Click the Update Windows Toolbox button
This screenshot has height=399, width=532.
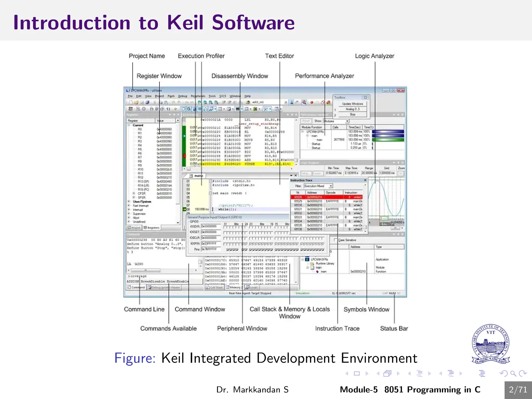pos(353,104)
